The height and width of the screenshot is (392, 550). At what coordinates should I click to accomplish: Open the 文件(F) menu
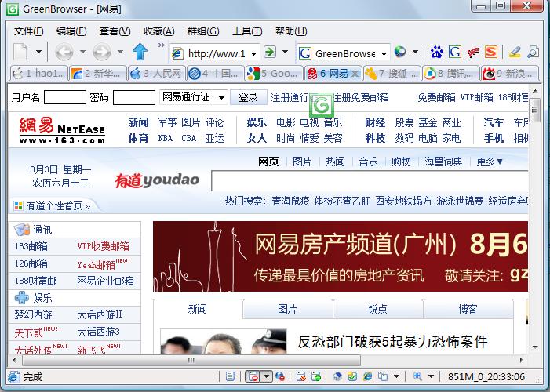pos(28,31)
